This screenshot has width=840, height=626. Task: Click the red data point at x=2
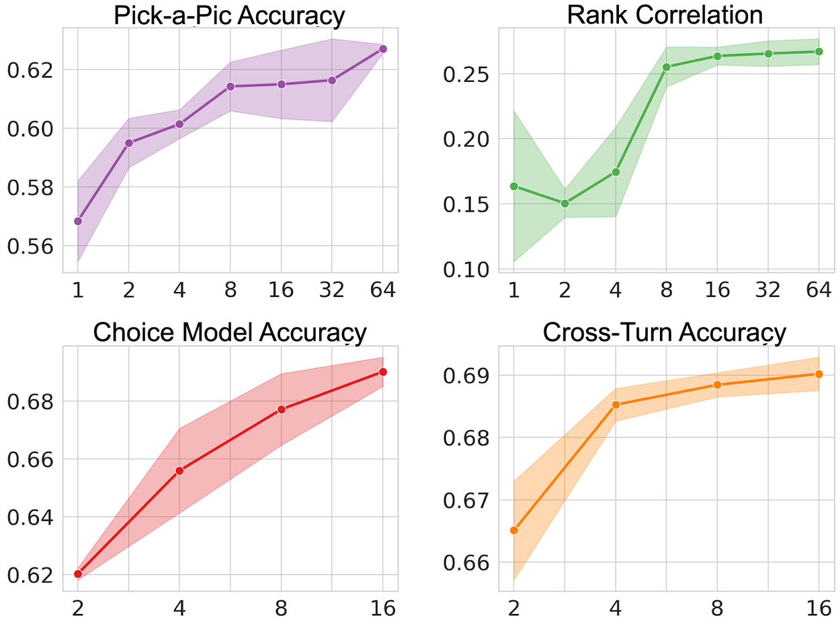click(x=78, y=574)
